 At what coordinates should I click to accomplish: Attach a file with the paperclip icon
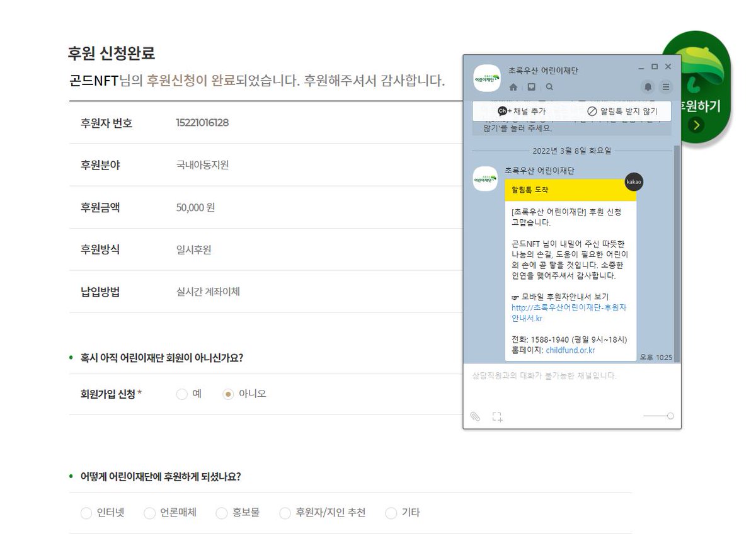point(476,416)
